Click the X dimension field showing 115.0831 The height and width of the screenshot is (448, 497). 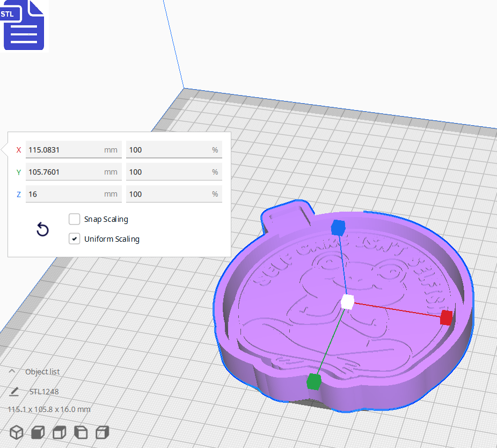click(74, 149)
